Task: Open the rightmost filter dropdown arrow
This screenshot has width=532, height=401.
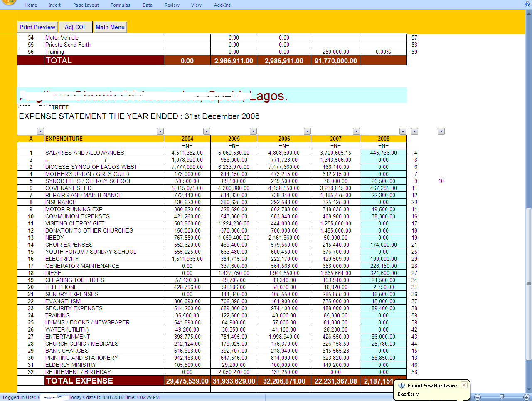Action: [x=441, y=131]
